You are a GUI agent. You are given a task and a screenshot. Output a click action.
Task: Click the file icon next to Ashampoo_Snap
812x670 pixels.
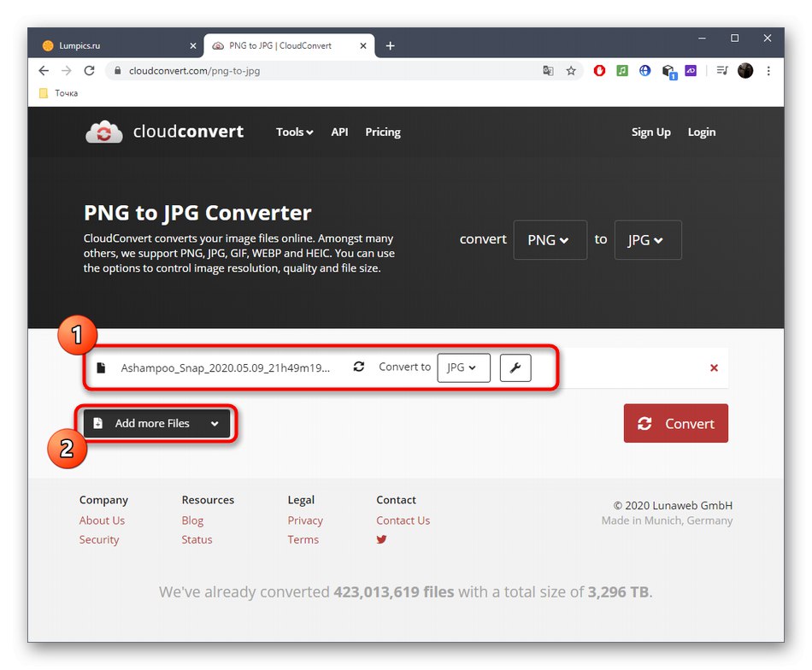coord(102,367)
